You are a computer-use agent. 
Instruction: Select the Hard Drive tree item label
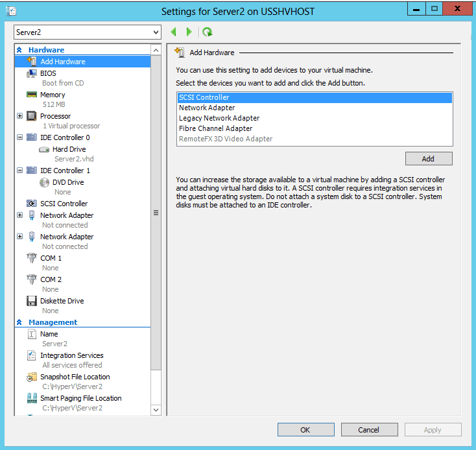(x=69, y=149)
